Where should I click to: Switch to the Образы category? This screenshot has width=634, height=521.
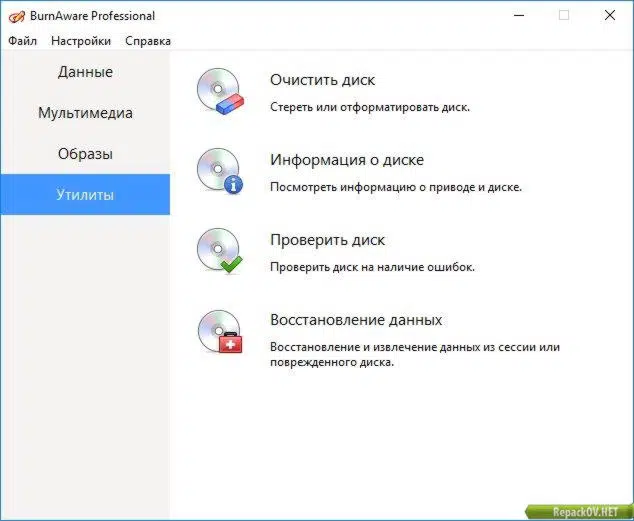[x=85, y=154]
